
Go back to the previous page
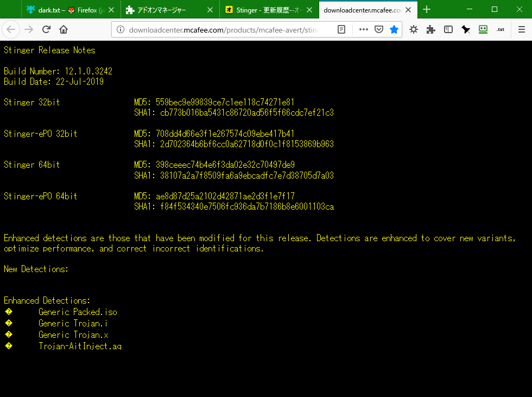11,29
